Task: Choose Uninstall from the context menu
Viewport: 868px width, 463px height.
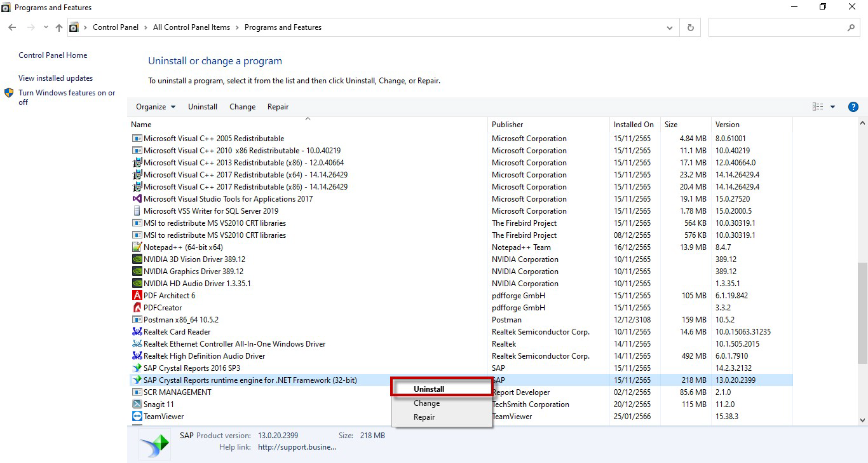Action: pyautogui.click(x=429, y=389)
